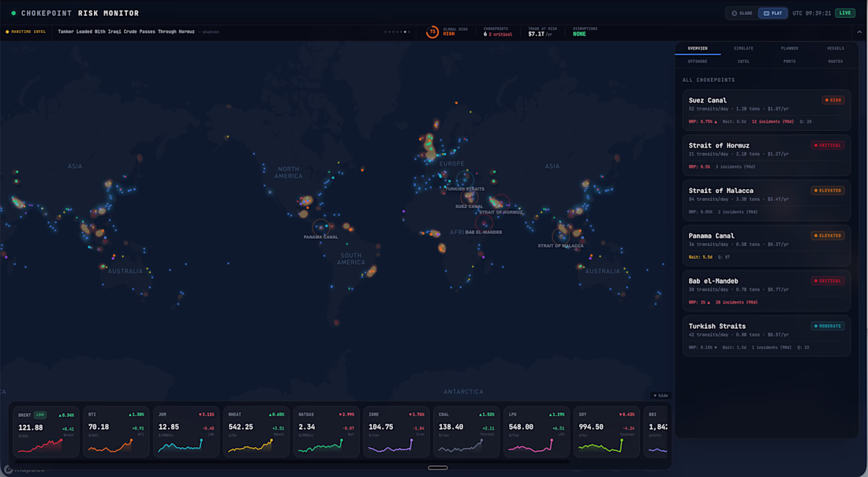Grab the bottom panel drag handle

coord(437,468)
